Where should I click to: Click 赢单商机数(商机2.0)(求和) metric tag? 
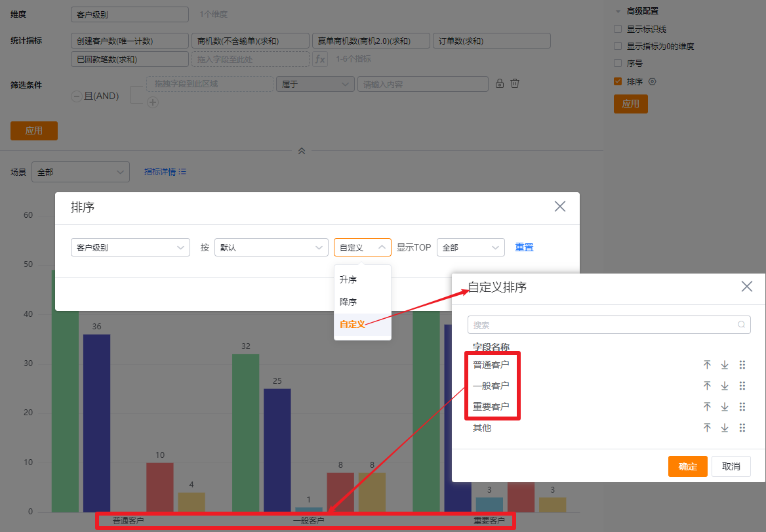pyautogui.click(x=371, y=41)
